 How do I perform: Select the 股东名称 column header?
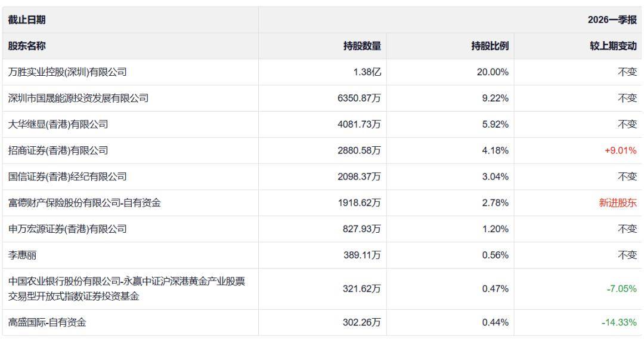tap(130, 46)
